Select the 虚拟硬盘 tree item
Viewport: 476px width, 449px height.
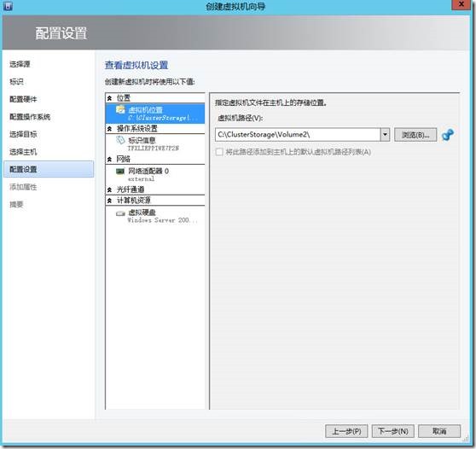[155, 216]
